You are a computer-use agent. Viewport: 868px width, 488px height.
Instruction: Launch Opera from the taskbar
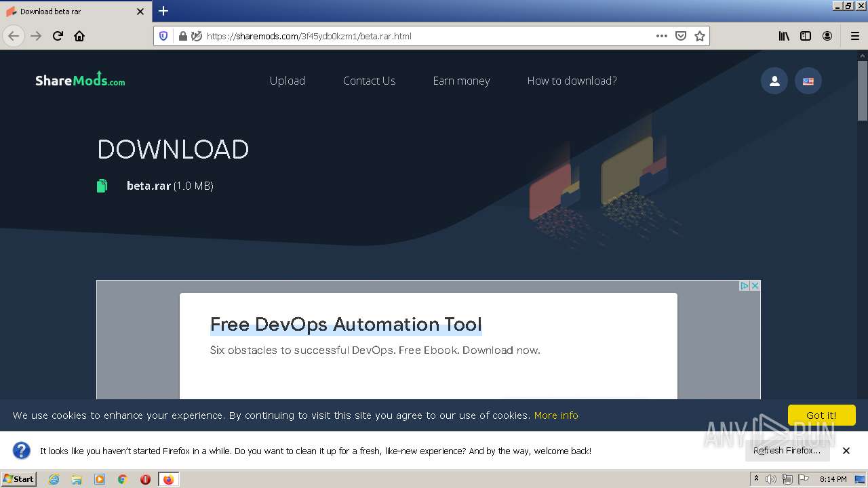(x=145, y=479)
